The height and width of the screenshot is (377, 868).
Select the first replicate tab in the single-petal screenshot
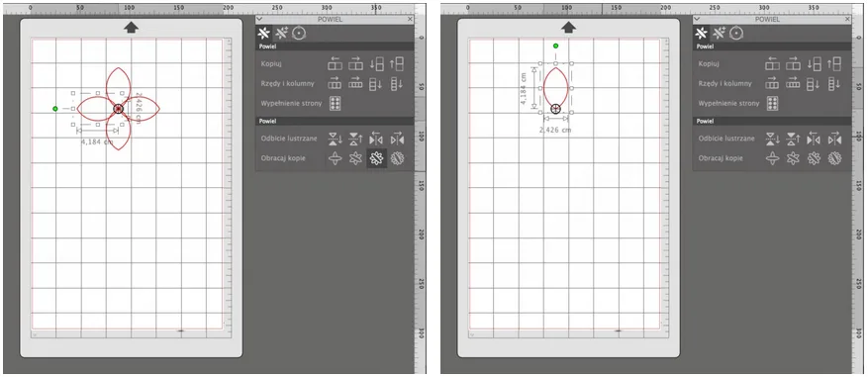coord(702,34)
